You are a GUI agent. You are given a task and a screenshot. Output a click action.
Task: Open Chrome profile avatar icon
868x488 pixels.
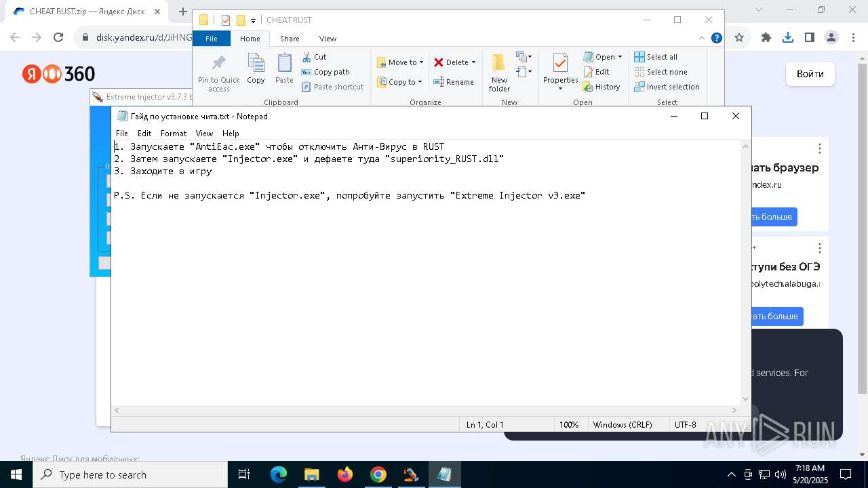(831, 38)
